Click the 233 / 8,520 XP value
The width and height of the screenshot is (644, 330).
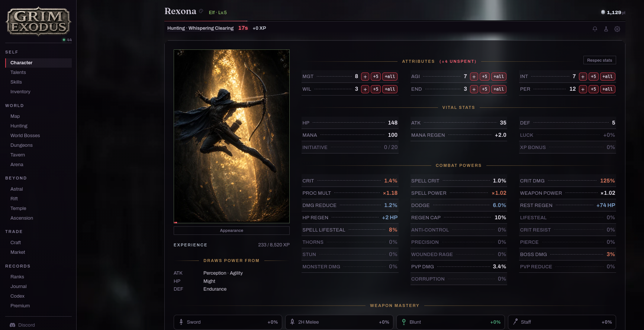[274, 245]
